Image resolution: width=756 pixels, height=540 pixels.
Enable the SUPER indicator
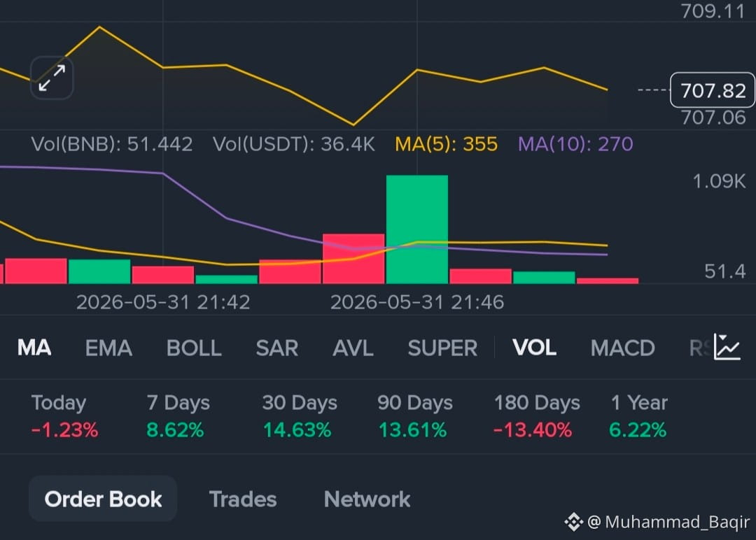click(442, 348)
